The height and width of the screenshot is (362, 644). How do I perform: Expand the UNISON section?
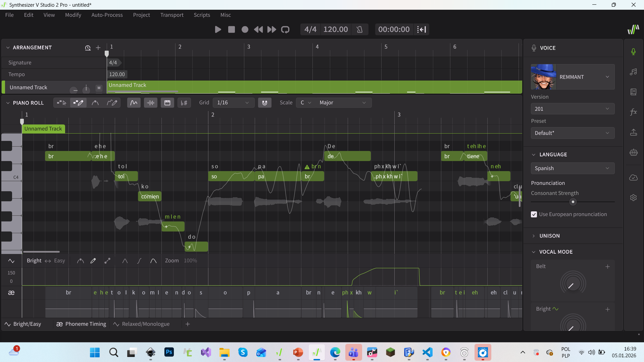[x=534, y=236]
